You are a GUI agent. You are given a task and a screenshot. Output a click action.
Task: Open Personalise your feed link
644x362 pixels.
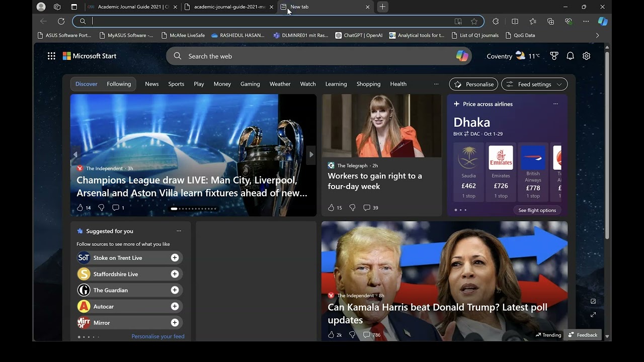coord(158,336)
